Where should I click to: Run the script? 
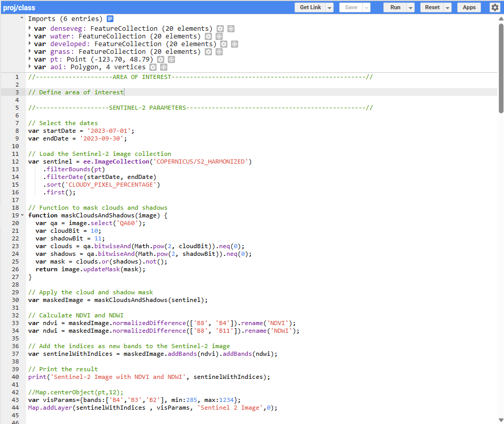point(395,7)
